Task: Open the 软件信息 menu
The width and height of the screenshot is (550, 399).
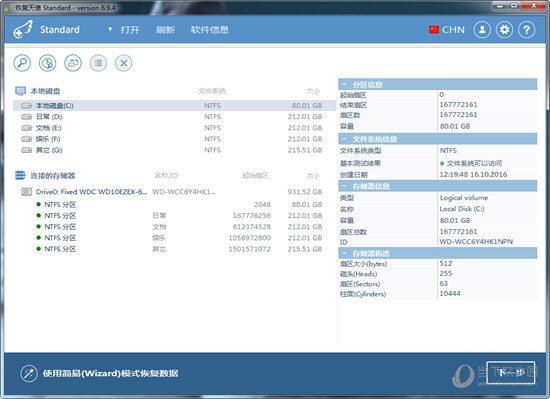Action: (x=210, y=30)
